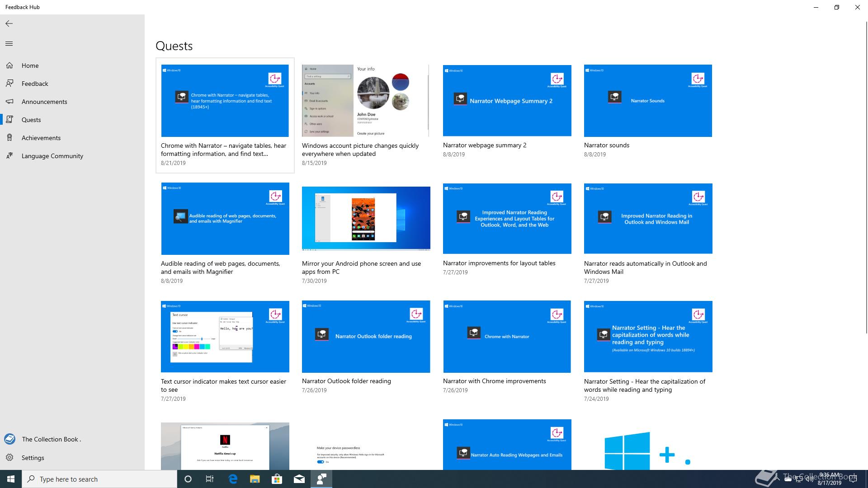Open Microsoft Store from taskbar
This screenshot has width=868, height=488.
277,479
